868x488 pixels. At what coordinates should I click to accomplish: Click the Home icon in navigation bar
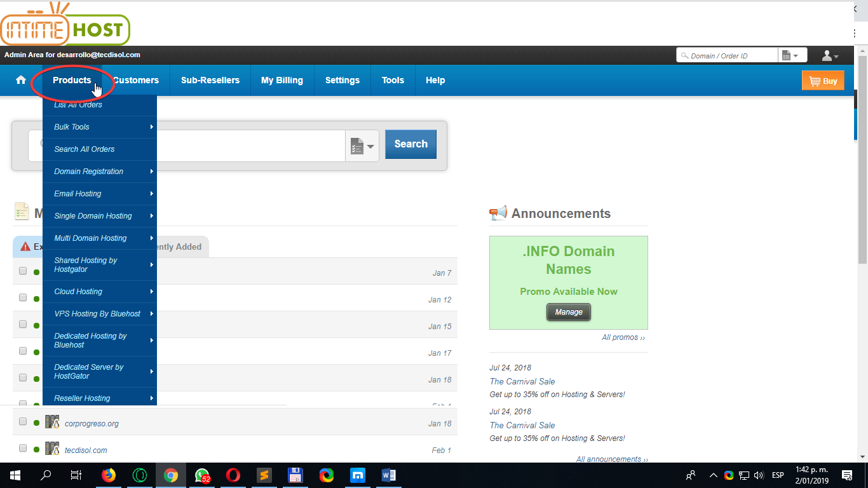tap(21, 80)
